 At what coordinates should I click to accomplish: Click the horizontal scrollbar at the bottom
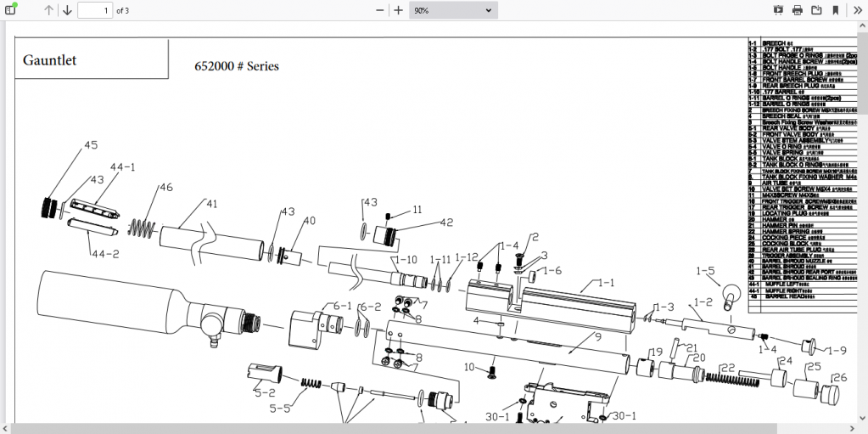(393, 428)
